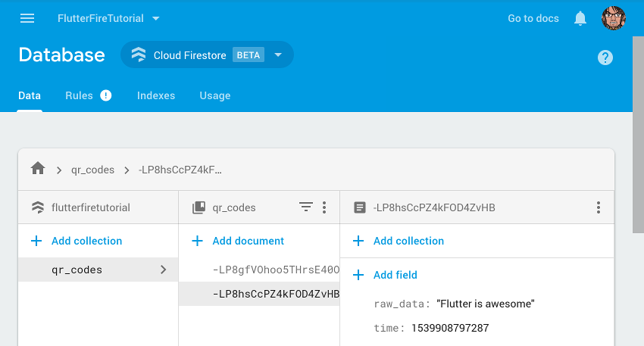Image resolution: width=644 pixels, height=346 pixels.
Task: Click the warning badge on Rules tab
Action: coord(105,95)
